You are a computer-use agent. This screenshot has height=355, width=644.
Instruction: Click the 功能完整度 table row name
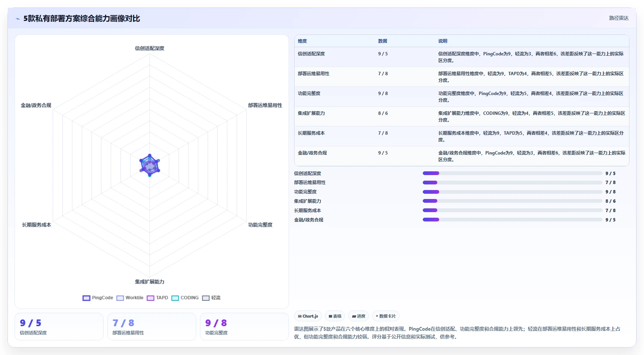(309, 94)
